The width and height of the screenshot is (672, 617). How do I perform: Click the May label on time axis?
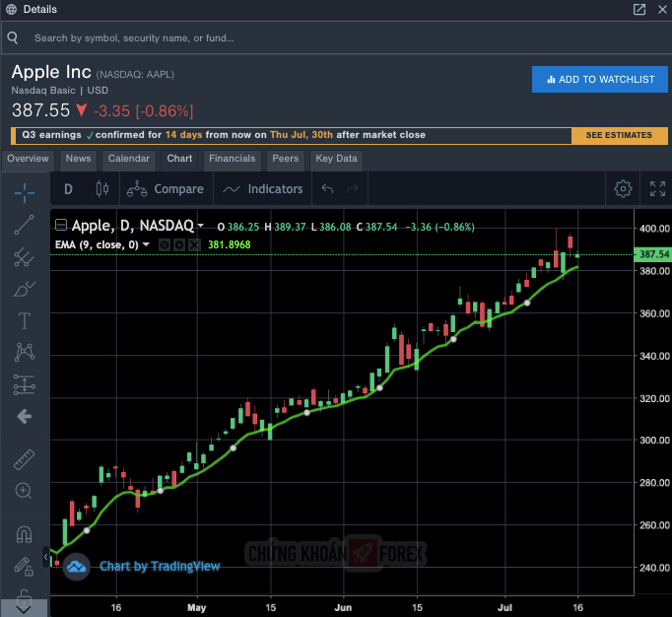point(197,607)
